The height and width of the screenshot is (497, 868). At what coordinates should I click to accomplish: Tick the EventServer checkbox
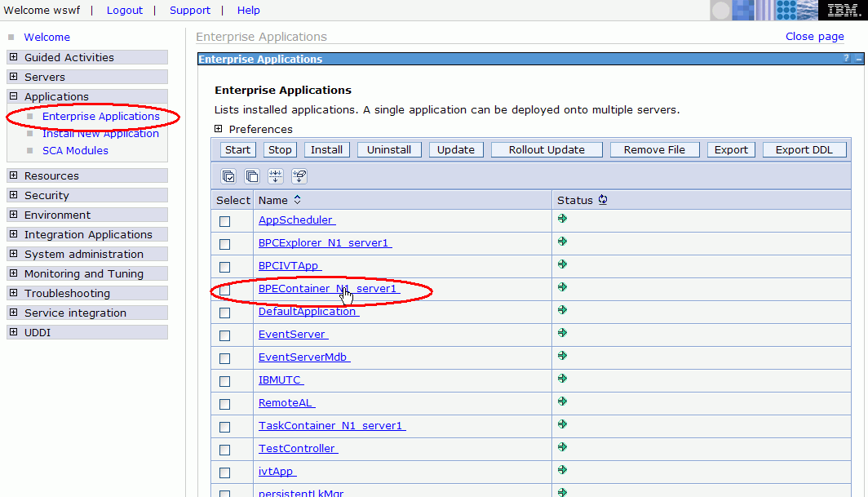click(225, 335)
